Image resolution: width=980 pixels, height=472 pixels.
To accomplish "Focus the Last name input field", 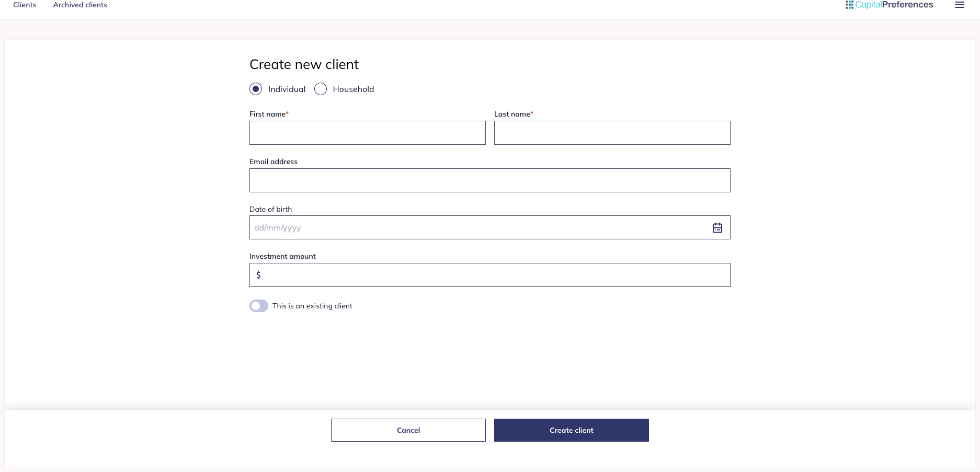I will click(612, 133).
